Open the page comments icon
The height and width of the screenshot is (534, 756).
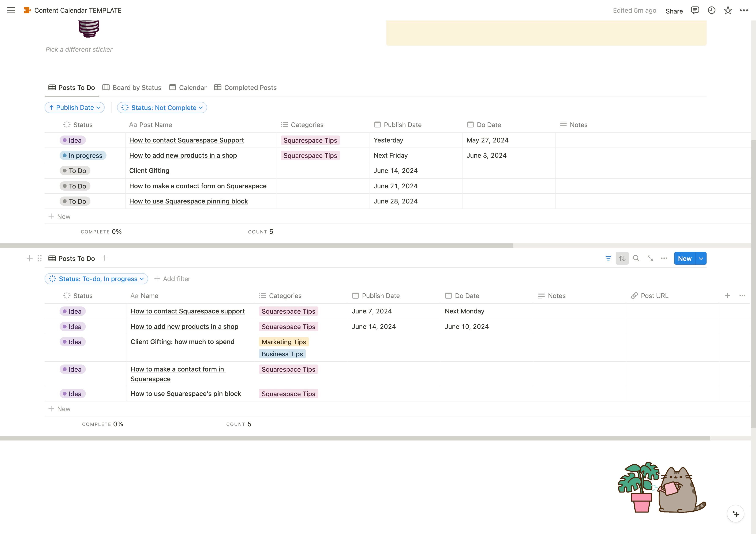(x=695, y=11)
